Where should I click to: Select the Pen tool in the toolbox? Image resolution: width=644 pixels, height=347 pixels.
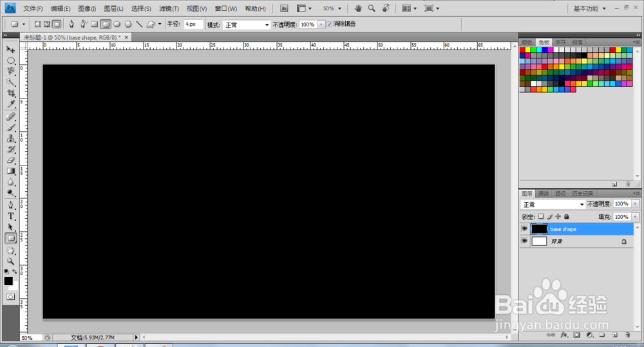click(11, 205)
